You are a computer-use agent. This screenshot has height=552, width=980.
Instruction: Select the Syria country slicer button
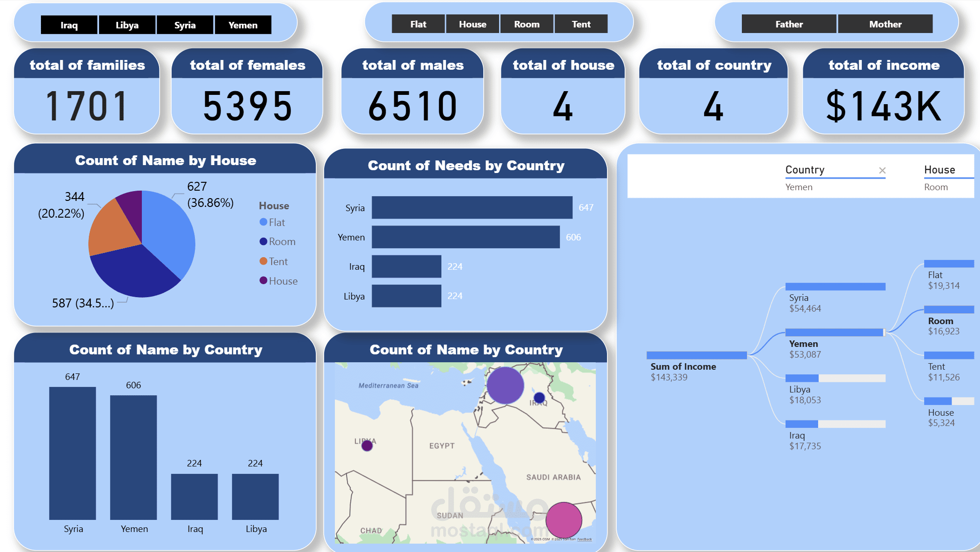[x=185, y=25]
